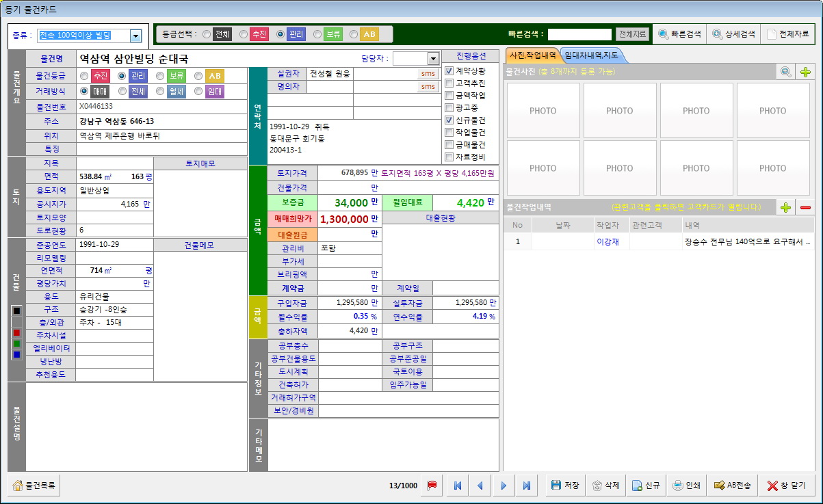Expand the 담당자 dropdown

432,59
